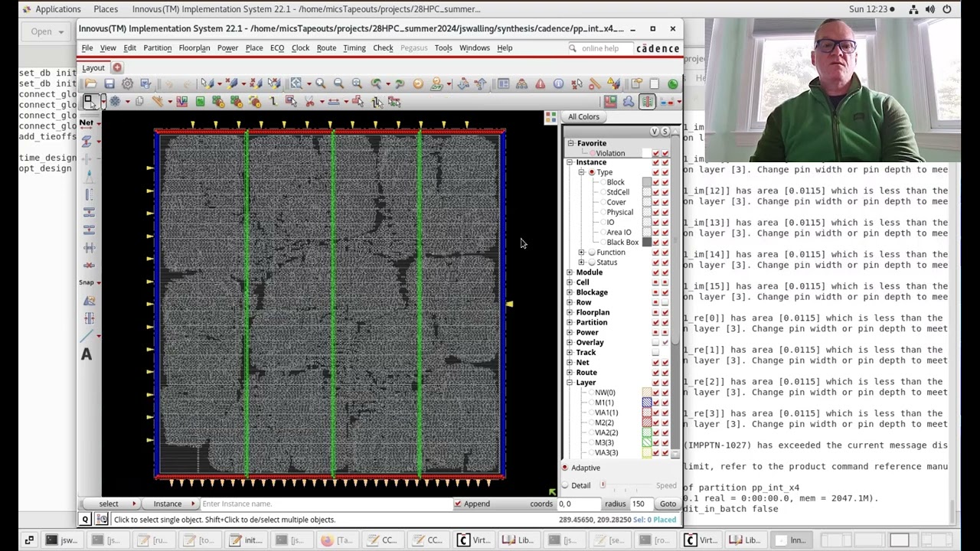Click the blue info circle icon
This screenshot has width=980, height=551.
(558, 83)
